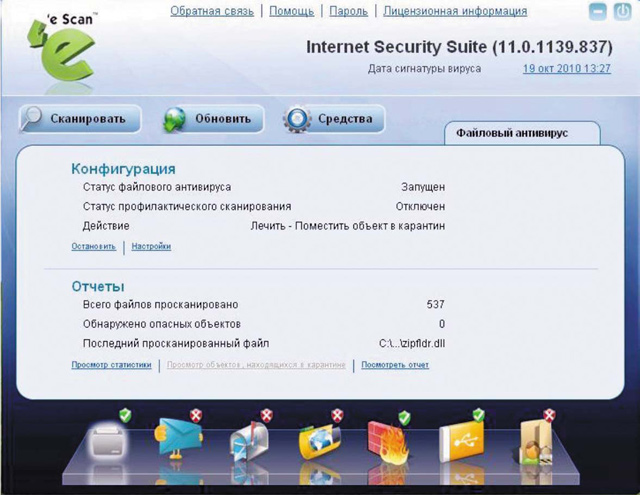The width and height of the screenshot is (640, 495).
Task: Click the virus signature date link
Action: (567, 69)
